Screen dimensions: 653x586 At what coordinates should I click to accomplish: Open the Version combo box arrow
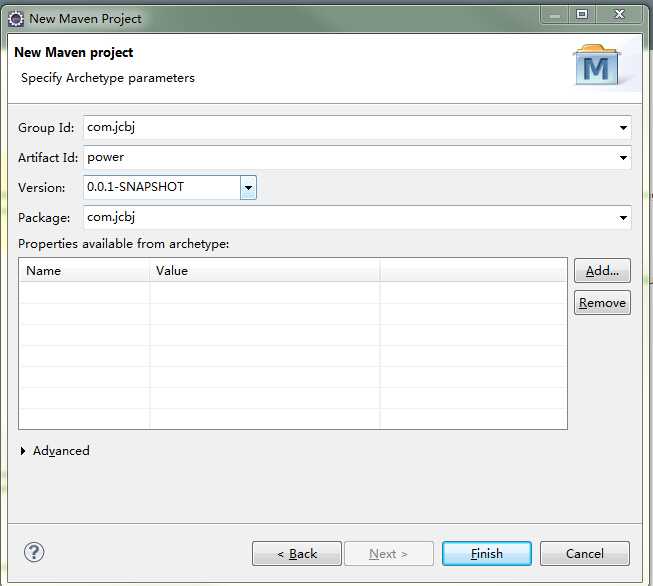pos(248,187)
